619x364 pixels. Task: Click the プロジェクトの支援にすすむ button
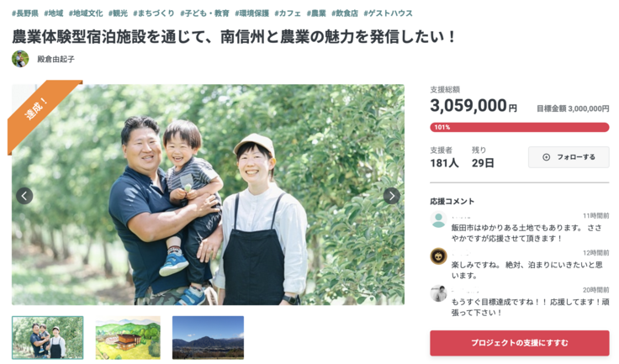click(520, 343)
